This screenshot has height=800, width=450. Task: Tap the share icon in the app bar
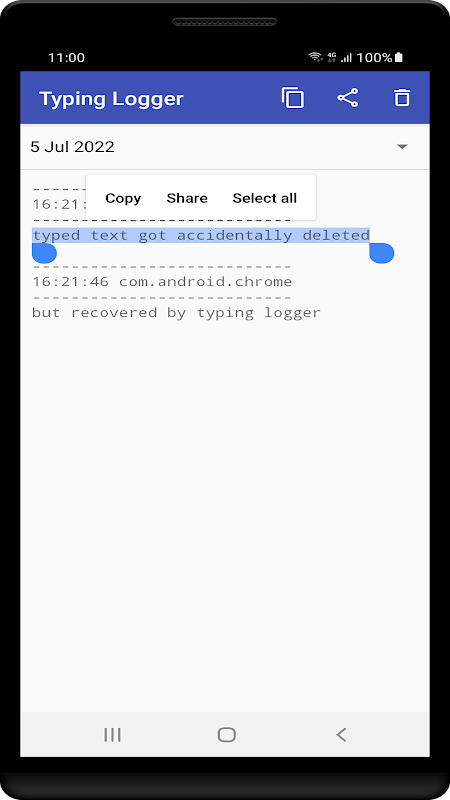point(348,97)
